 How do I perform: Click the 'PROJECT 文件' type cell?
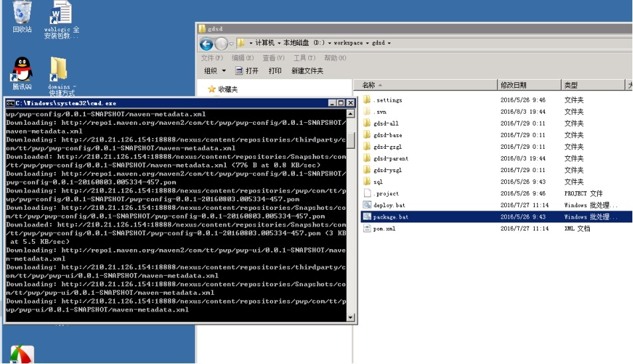(583, 194)
